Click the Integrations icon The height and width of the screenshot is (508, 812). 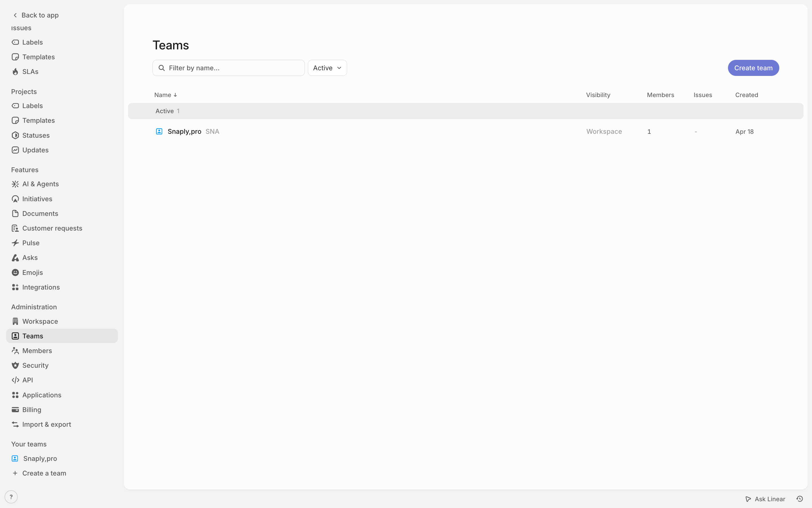15,287
